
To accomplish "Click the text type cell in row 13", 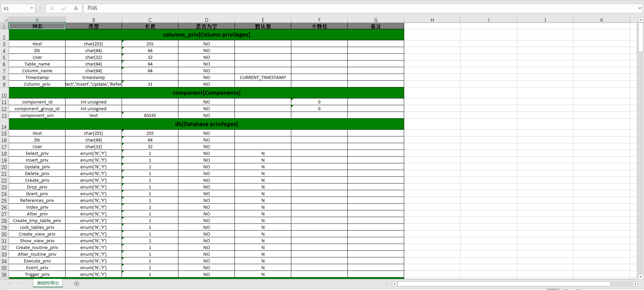I will coord(94,116).
